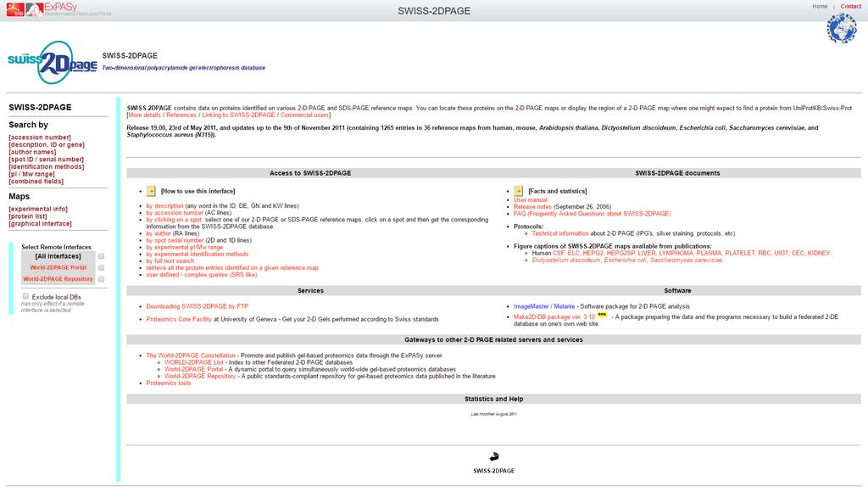
Task: Open Linking to SWISS-2DPAGE link
Action: coord(238,115)
